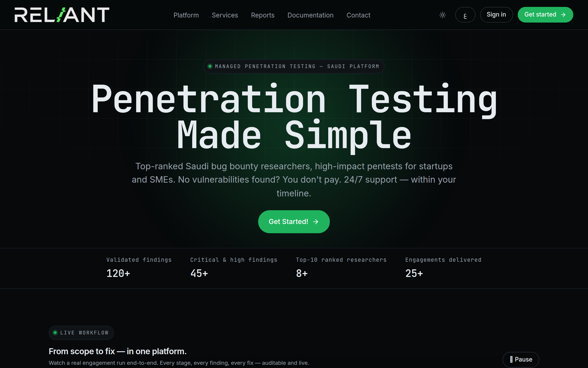Pause the live workflow animation
Image resolution: width=588 pixels, height=368 pixels.
pyautogui.click(x=521, y=359)
